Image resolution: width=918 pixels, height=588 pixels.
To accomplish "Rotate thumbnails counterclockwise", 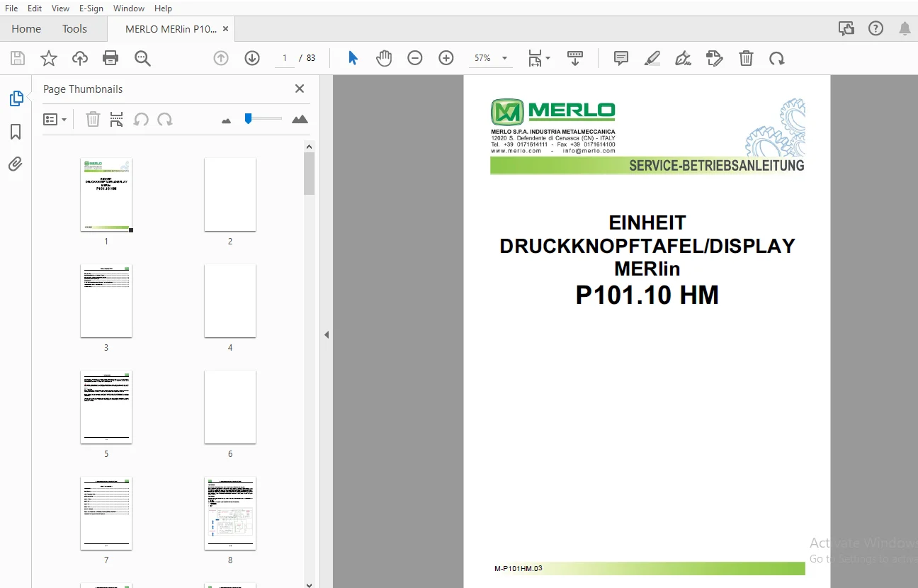I will [x=141, y=119].
